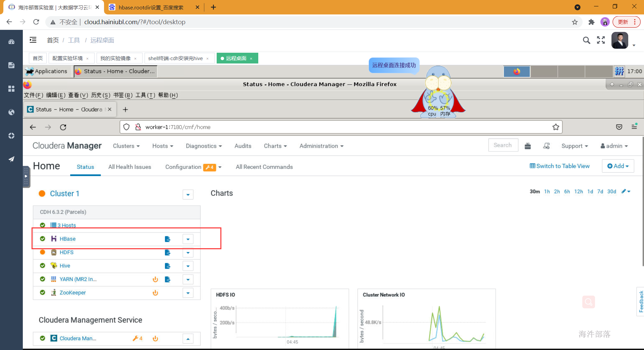
Task: Click Cloudera Management Service restart icon
Action: click(155, 338)
